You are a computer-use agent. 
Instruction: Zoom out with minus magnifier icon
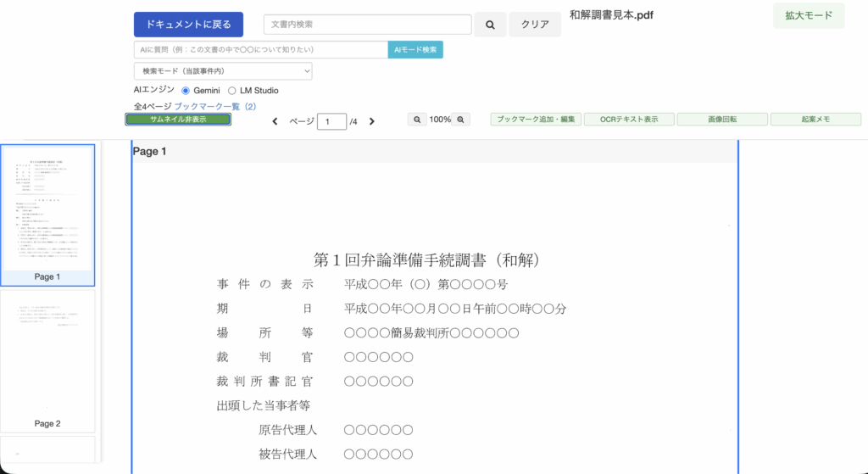coord(417,120)
